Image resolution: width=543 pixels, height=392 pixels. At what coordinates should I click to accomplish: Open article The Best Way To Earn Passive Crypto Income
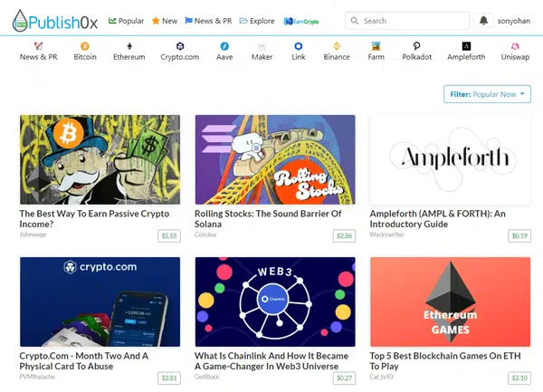[x=94, y=219]
